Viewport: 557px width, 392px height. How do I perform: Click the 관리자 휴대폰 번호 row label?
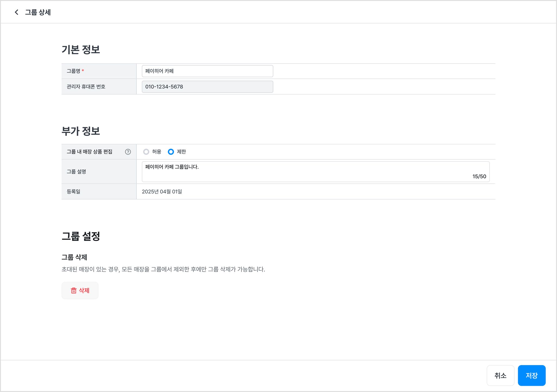click(x=86, y=87)
